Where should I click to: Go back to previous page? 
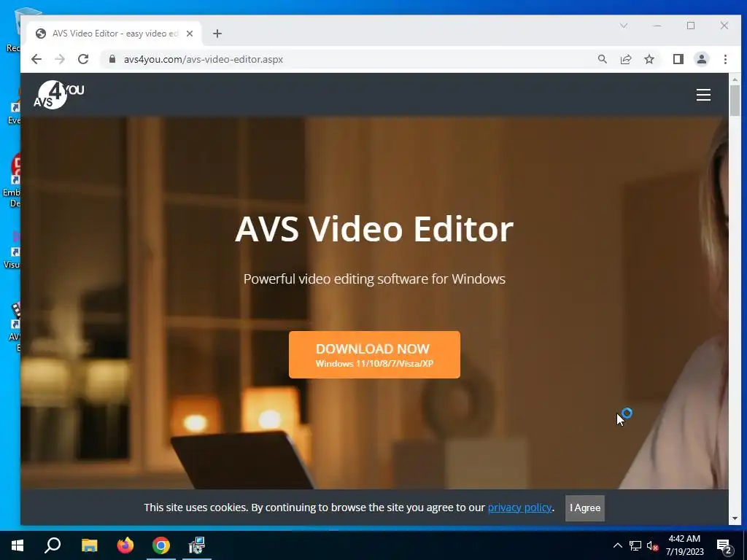36,59
